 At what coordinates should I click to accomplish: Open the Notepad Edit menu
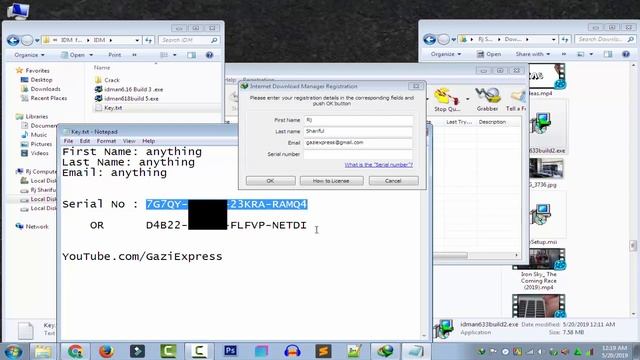pos(84,141)
